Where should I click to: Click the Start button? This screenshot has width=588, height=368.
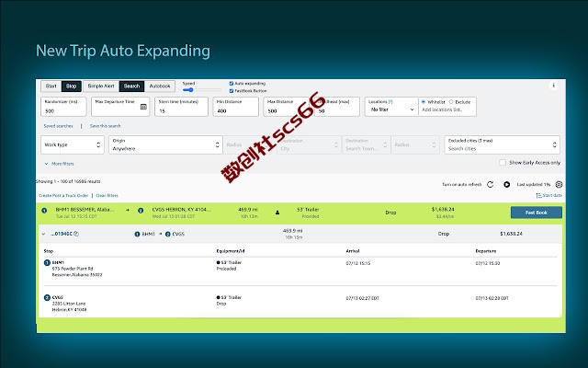(51, 86)
